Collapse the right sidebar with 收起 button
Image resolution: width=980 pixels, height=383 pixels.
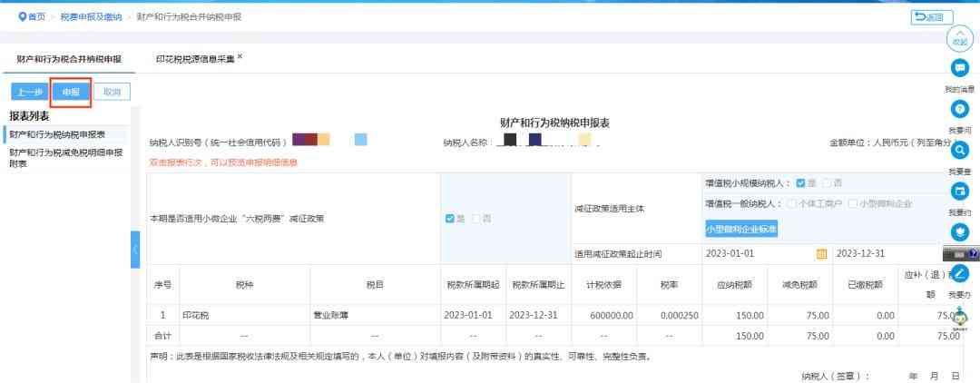click(958, 38)
